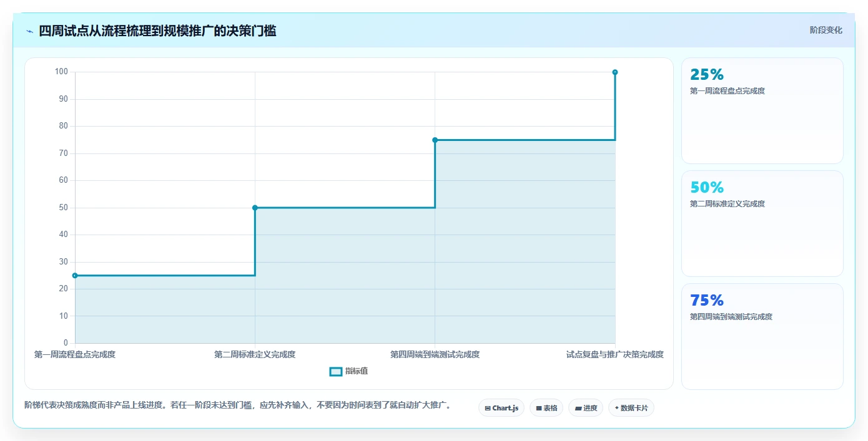This screenshot has width=868, height=441.
Task: Click the 数据卡片 tag pill
Action: pyautogui.click(x=631, y=408)
